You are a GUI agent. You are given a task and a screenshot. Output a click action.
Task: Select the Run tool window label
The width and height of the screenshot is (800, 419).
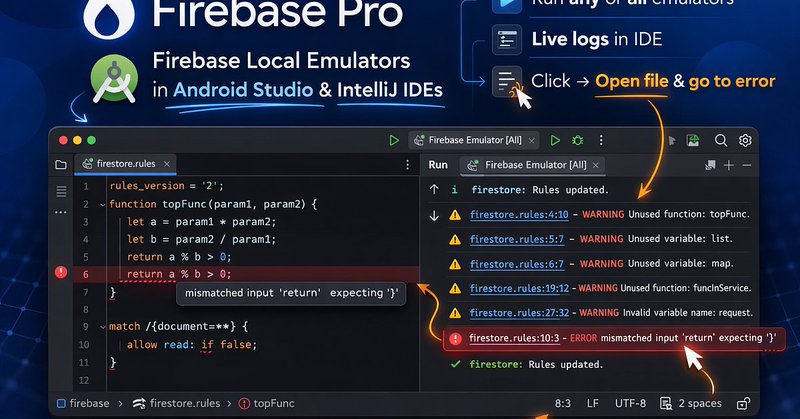tap(438, 165)
